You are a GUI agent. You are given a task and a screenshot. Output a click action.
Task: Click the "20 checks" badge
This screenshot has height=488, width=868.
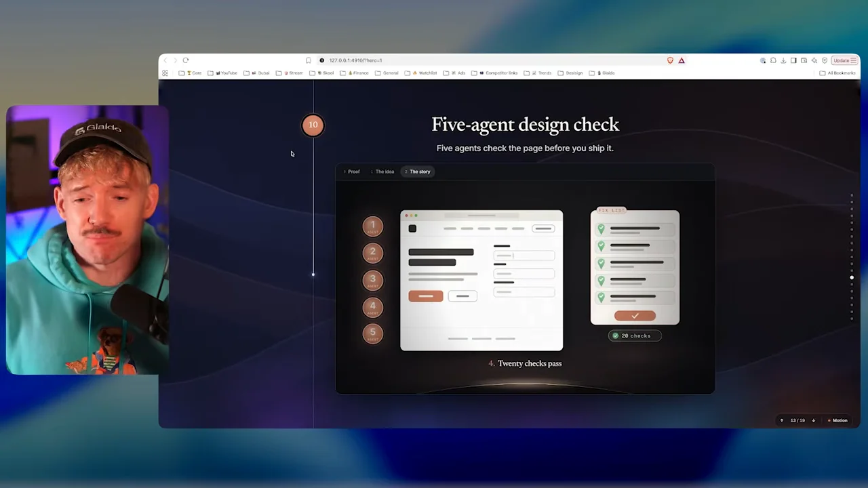(635, 335)
